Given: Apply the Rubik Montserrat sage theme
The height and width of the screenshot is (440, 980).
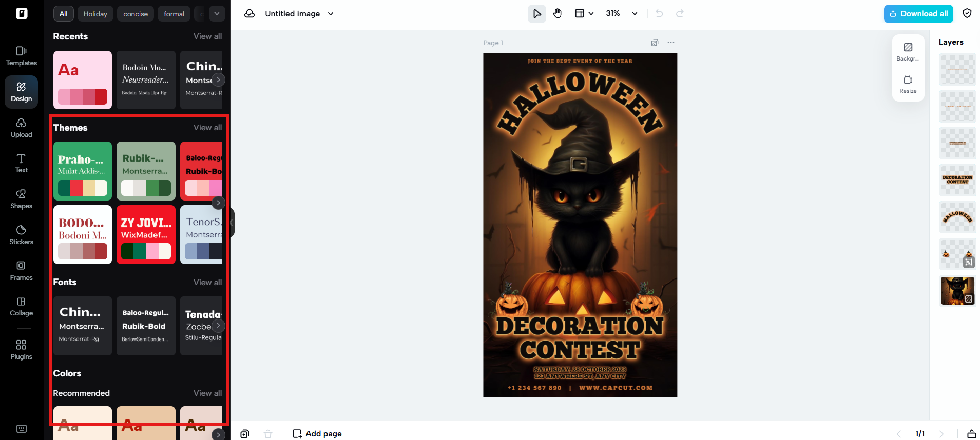Looking at the screenshot, I should [x=146, y=171].
